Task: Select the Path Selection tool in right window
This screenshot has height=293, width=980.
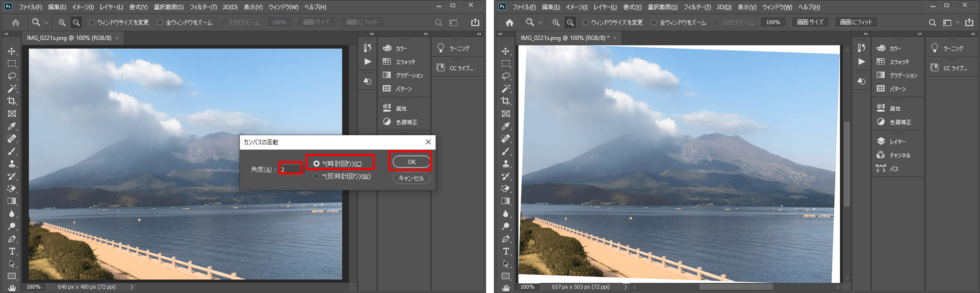Action: 506,264
